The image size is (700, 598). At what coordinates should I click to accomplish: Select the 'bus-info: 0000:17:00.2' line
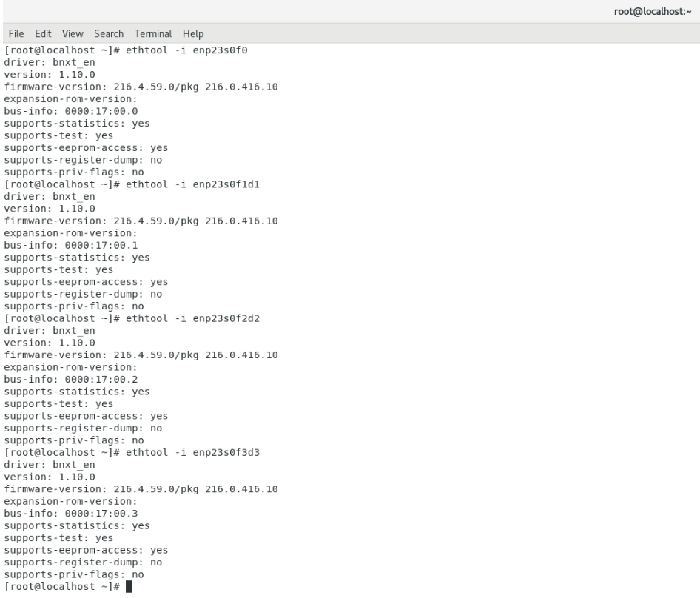[71, 379]
